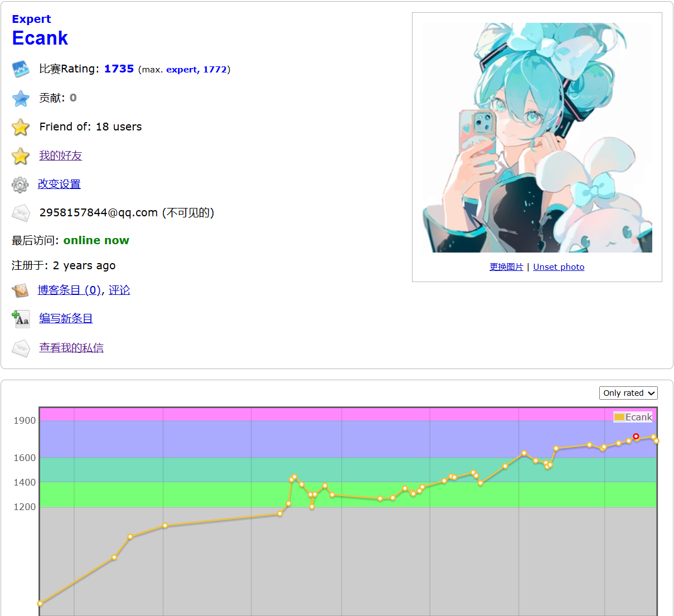Click the Unset photo link
The image size is (674, 616).
(x=559, y=267)
